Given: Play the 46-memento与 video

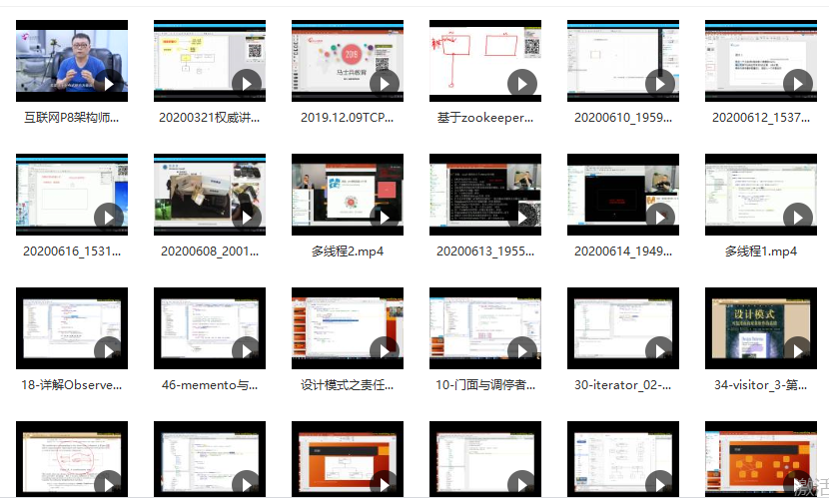Looking at the screenshot, I should pyautogui.click(x=247, y=351).
